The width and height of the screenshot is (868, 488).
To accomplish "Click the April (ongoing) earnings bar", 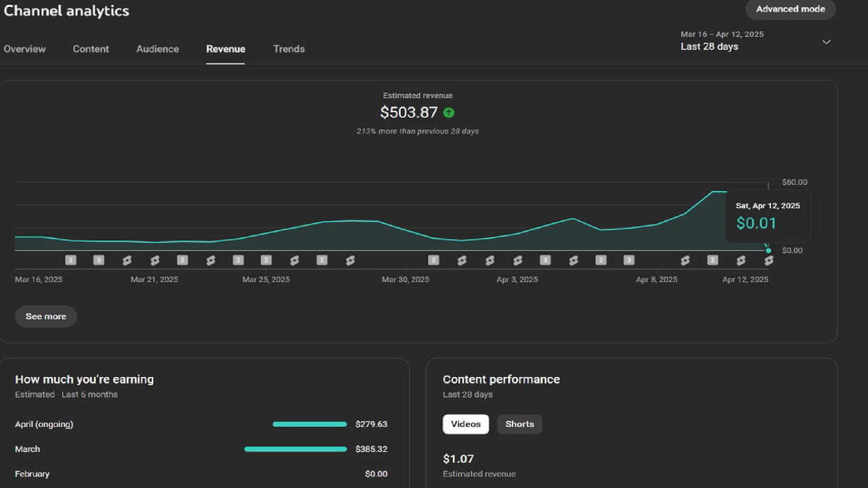I will pyautogui.click(x=310, y=424).
